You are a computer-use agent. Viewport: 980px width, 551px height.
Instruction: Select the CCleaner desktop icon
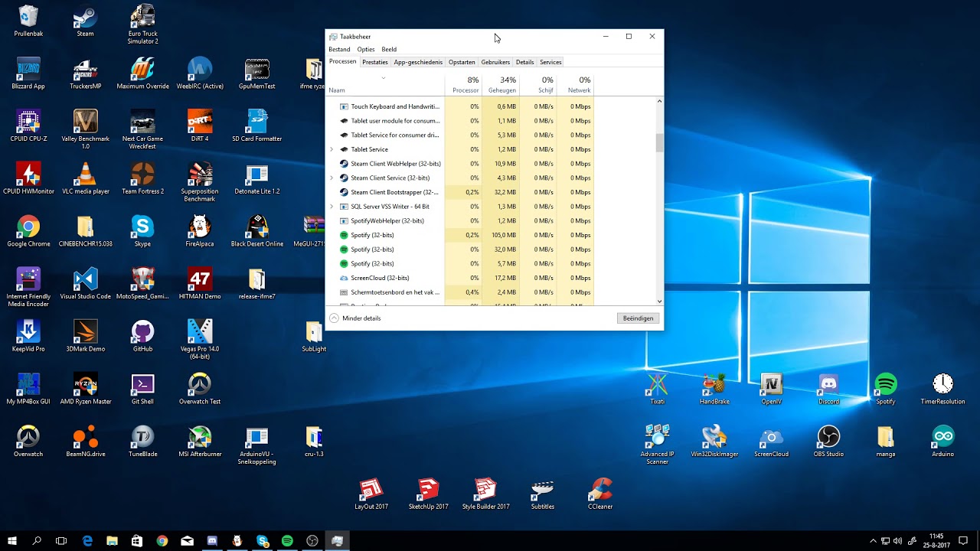tap(599, 494)
